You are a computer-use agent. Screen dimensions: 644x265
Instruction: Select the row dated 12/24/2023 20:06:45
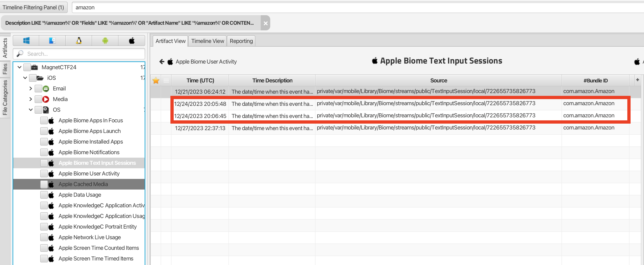396,116
